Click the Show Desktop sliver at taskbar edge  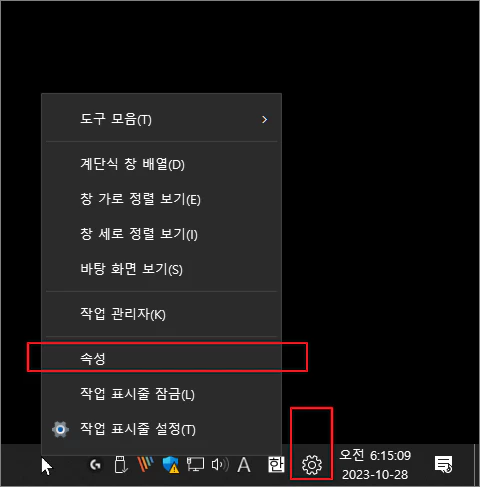(476, 465)
